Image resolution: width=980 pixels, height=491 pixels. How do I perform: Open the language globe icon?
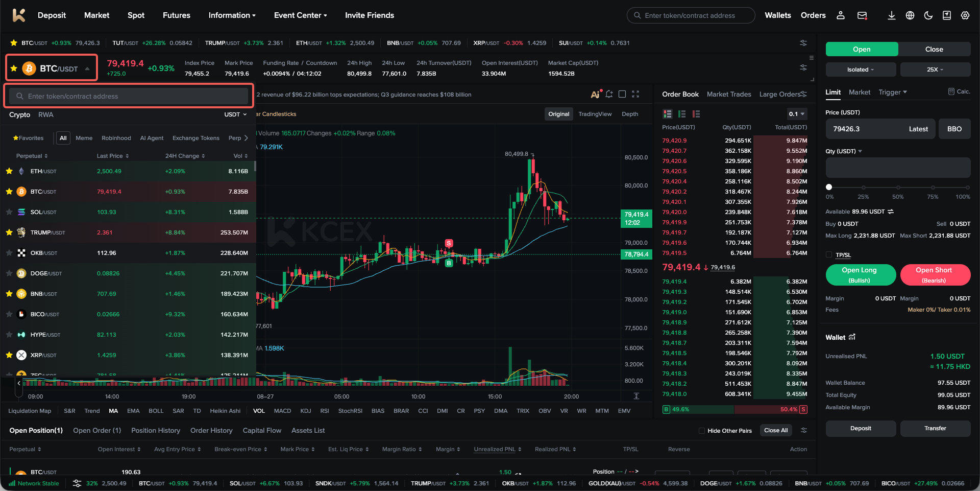coord(910,15)
